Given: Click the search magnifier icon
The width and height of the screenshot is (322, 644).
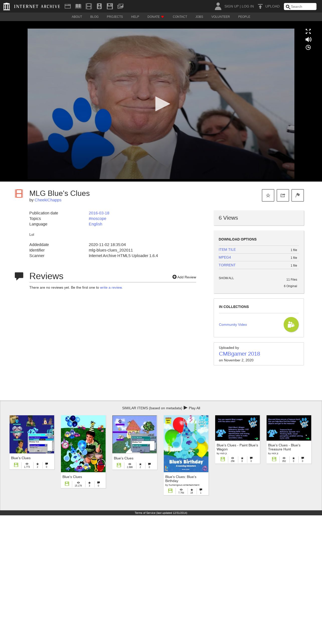Looking at the screenshot, I should (x=288, y=7).
